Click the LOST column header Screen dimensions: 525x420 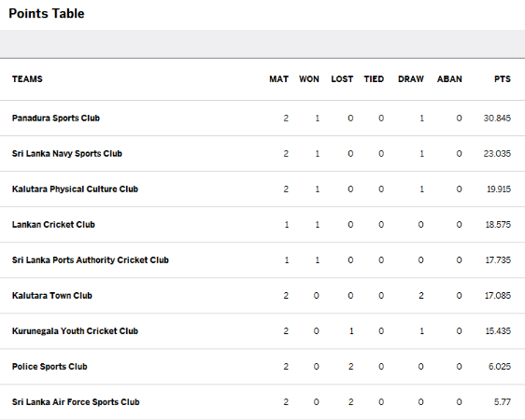[x=342, y=79]
